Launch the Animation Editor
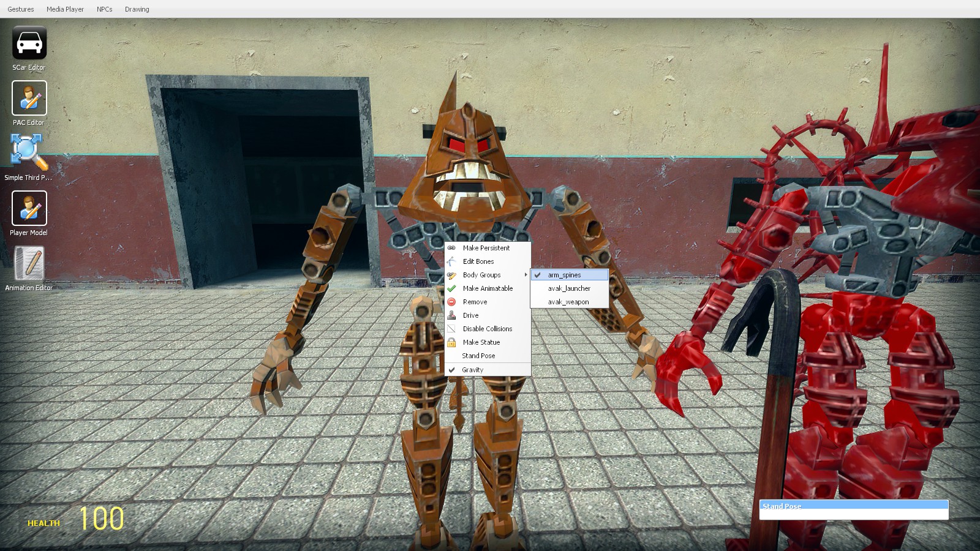The height and width of the screenshot is (551, 980). (x=29, y=264)
